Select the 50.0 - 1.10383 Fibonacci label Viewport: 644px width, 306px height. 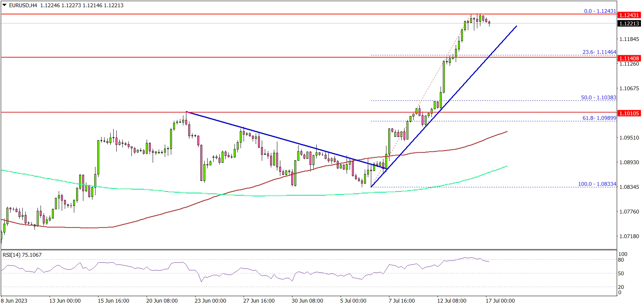(598, 97)
